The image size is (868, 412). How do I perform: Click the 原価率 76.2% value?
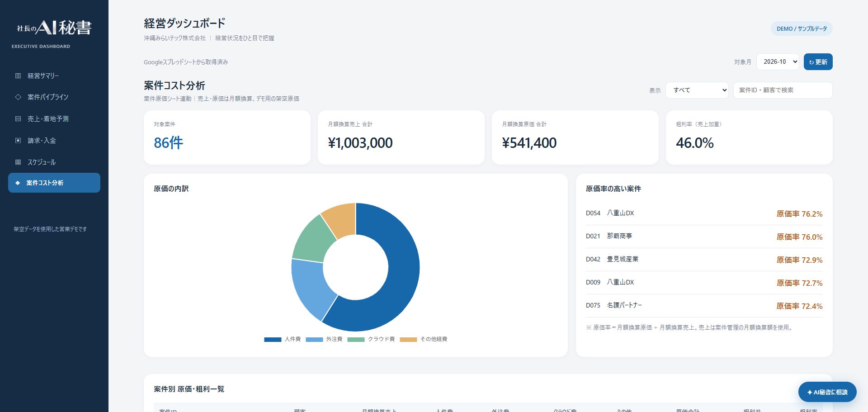(799, 214)
